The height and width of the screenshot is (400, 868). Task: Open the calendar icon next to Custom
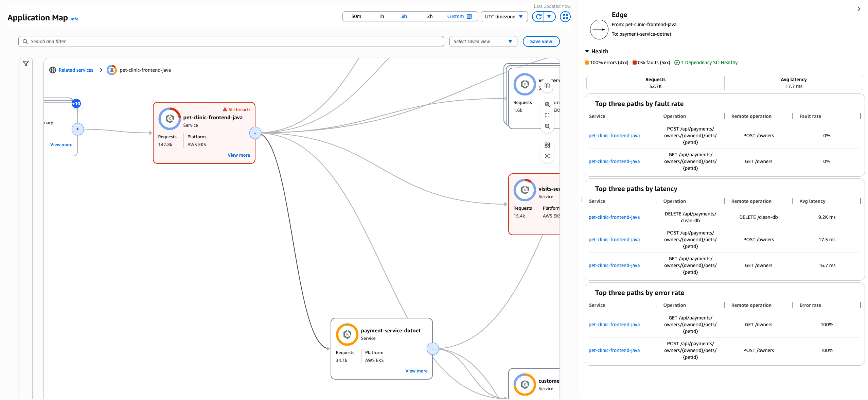(469, 16)
